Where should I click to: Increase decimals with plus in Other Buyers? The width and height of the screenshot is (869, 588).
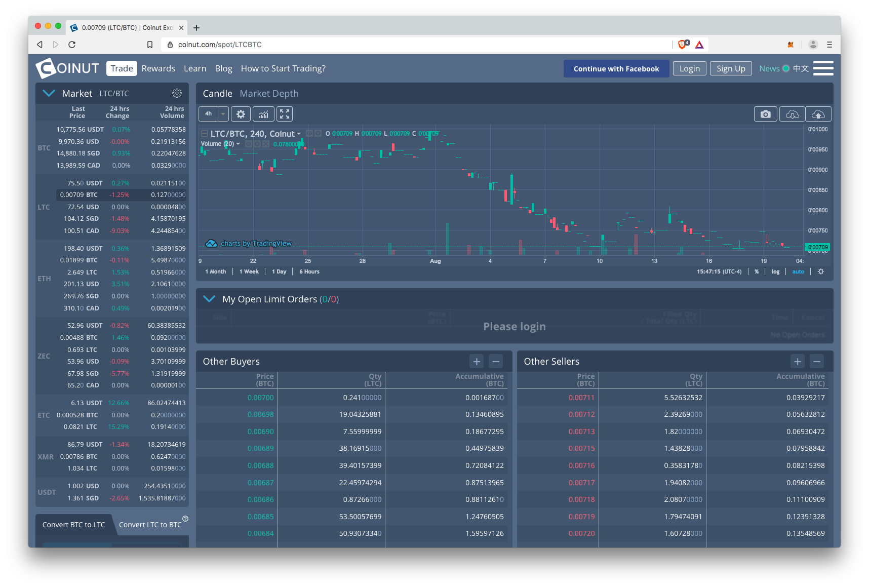477,361
